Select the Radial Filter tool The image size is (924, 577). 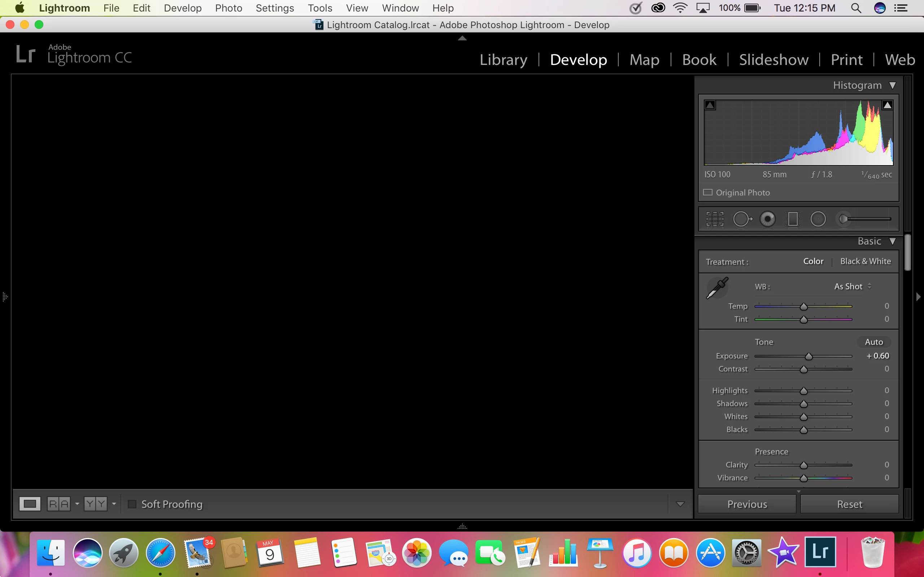pyautogui.click(x=818, y=219)
